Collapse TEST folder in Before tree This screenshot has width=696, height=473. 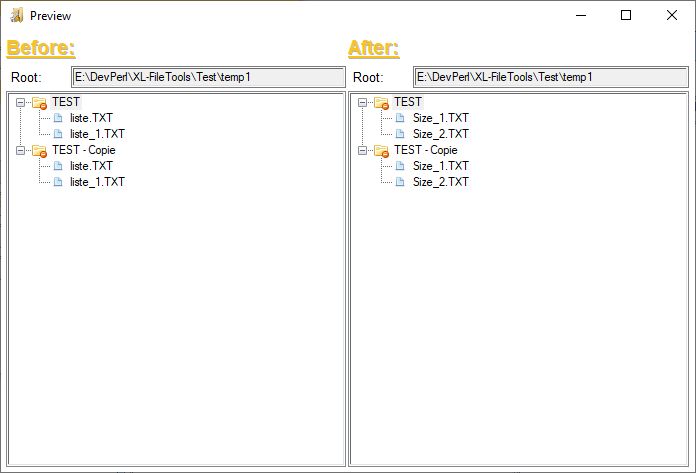point(20,102)
